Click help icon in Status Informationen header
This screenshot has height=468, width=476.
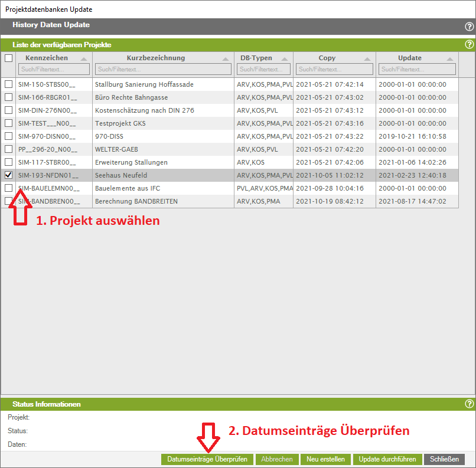tap(469, 404)
